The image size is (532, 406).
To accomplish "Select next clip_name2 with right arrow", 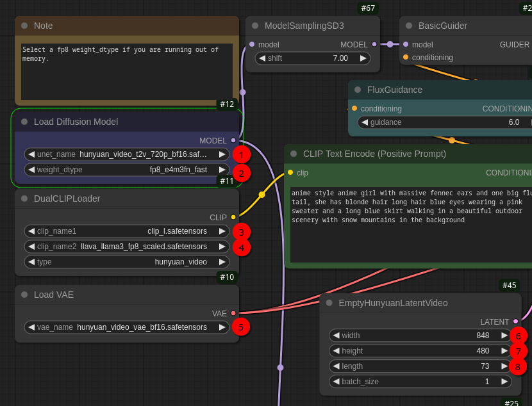I will coord(222,247).
